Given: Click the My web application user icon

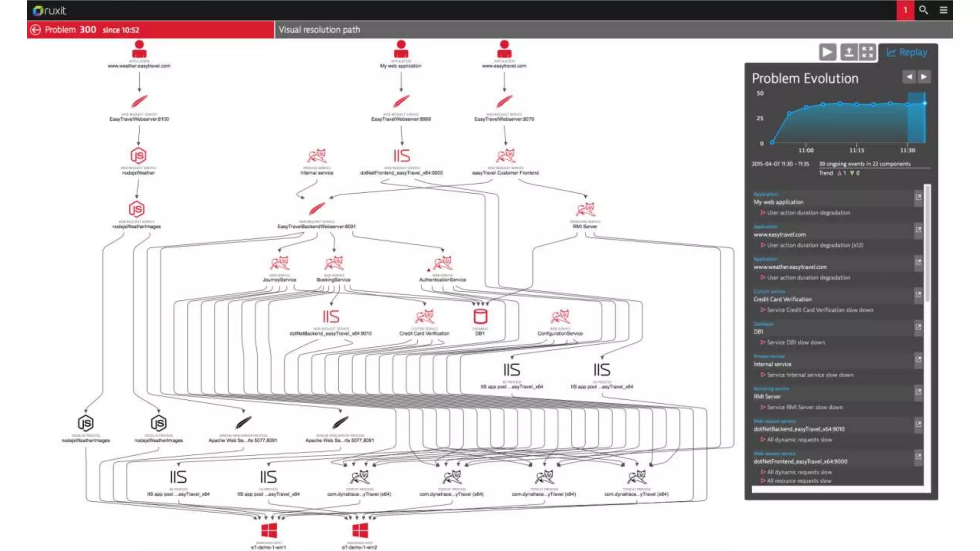Looking at the screenshot, I should [x=401, y=49].
